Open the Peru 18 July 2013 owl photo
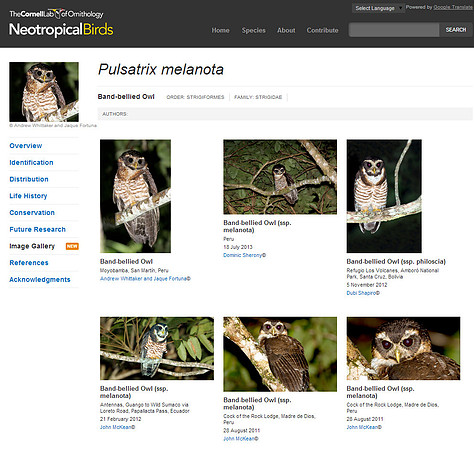474x450 pixels. click(x=280, y=177)
